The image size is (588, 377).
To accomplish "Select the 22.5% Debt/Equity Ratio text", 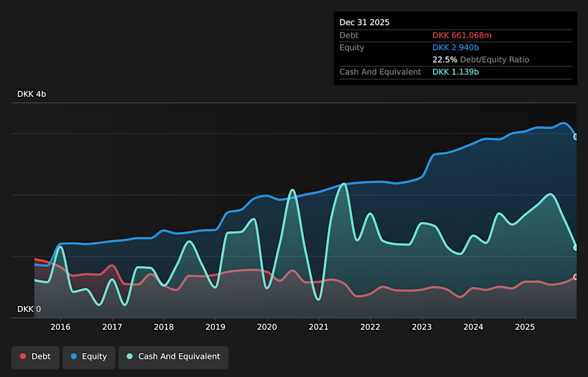I will [x=480, y=59].
